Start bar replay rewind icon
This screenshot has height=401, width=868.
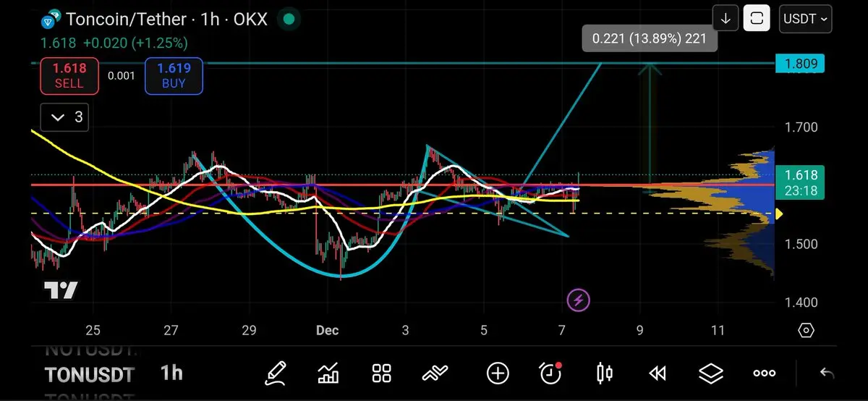(x=657, y=373)
